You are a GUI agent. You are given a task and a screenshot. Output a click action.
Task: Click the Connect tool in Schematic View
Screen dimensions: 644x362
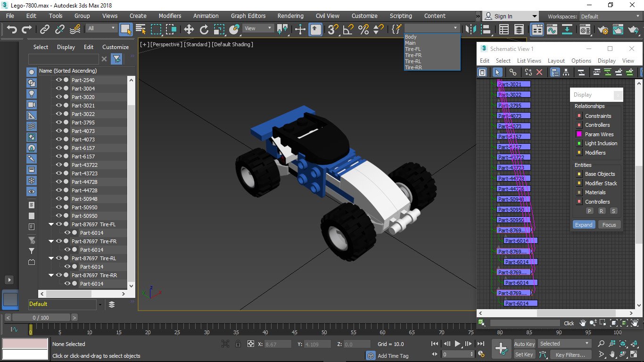tap(513, 72)
